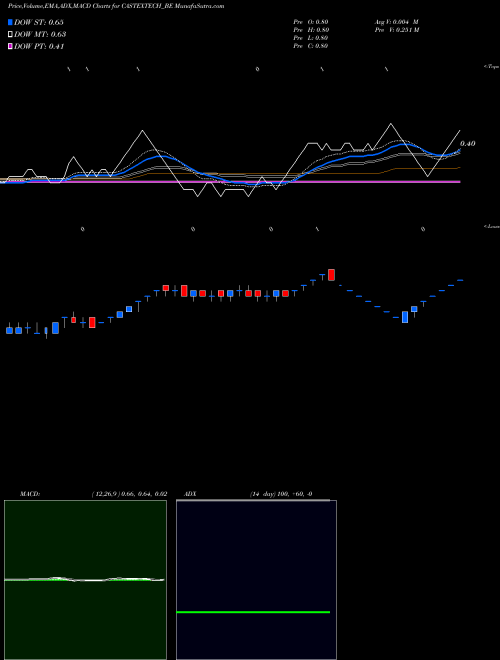500x660 pixels.
Task: Click the tall red candlestick at price peak
Action: (332, 275)
